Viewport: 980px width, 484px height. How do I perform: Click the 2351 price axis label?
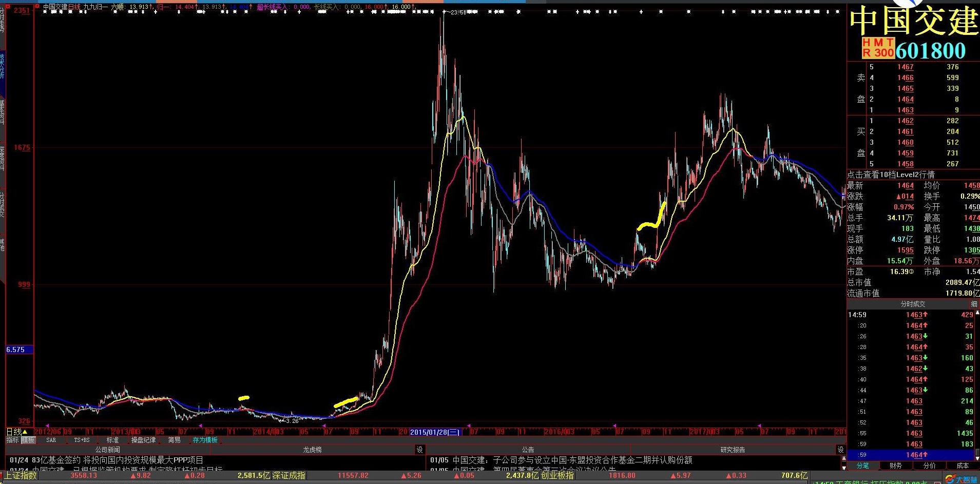pos(22,10)
